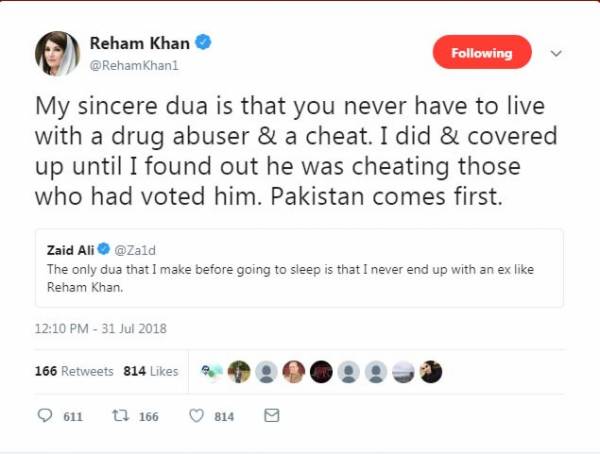This screenshot has width=600, height=454.
Task: Click Zaid Ali's verified badge
Action: click(x=105, y=250)
